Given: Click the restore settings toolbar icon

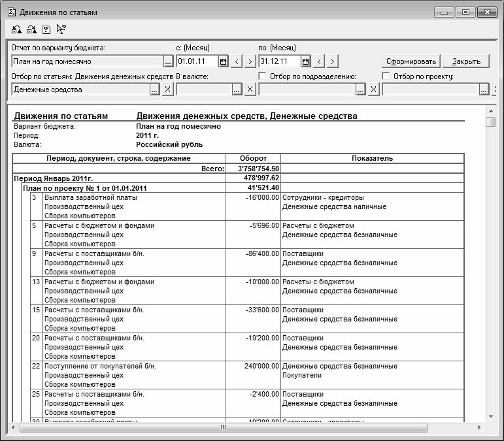Looking at the screenshot, I should (x=31, y=29).
